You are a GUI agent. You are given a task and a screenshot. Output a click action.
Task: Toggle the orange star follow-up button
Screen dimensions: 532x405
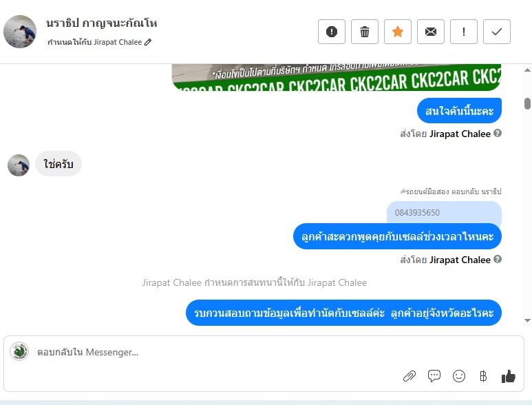[x=398, y=32]
